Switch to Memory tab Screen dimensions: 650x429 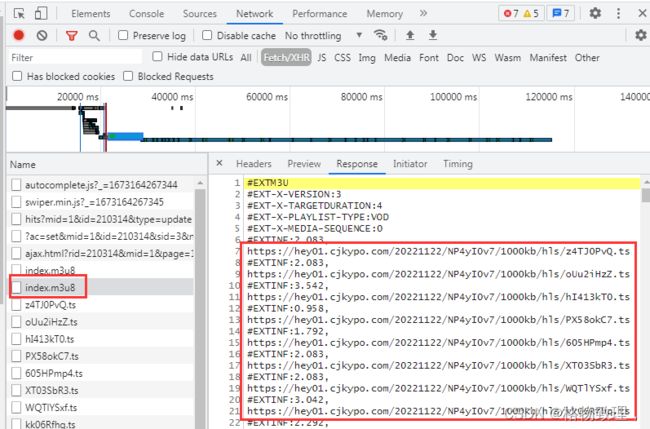(x=384, y=14)
